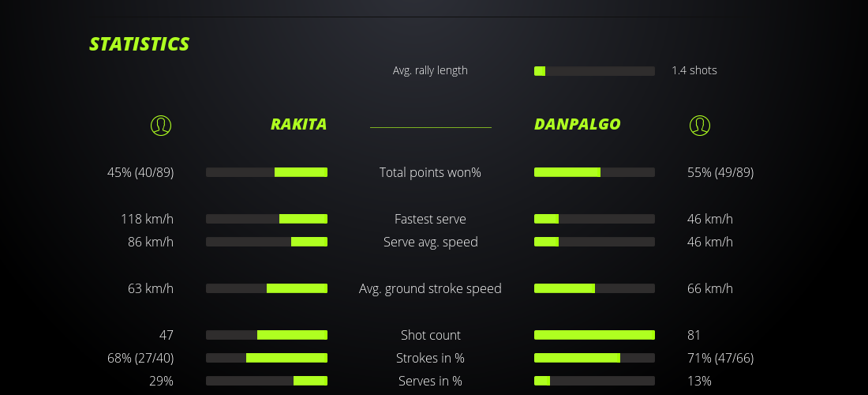Click the 1.4 shots value
Image resolution: width=868 pixels, height=395 pixels.
(694, 70)
